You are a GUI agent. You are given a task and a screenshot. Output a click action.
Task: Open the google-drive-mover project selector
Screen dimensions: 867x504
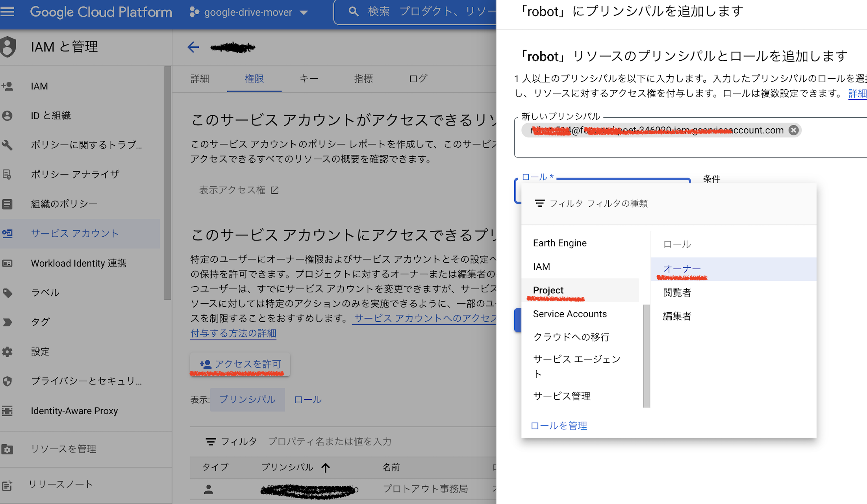(249, 12)
